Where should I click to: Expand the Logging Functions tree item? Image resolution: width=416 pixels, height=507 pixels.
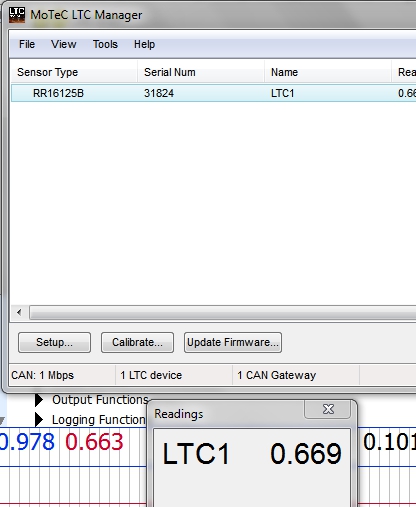(39, 420)
